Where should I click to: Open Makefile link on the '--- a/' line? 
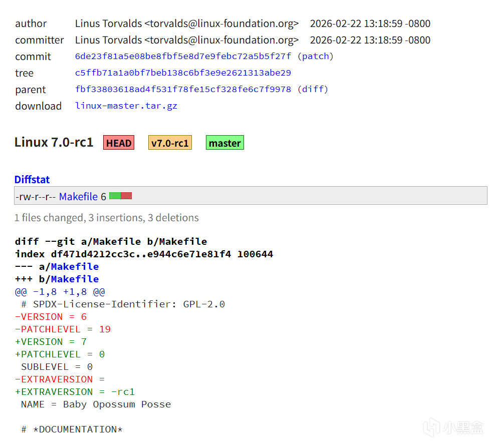pyautogui.click(x=75, y=267)
